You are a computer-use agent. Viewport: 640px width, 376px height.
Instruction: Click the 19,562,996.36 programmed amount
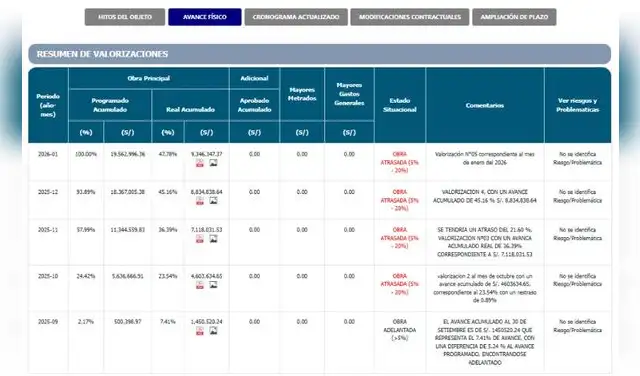pyautogui.click(x=128, y=154)
